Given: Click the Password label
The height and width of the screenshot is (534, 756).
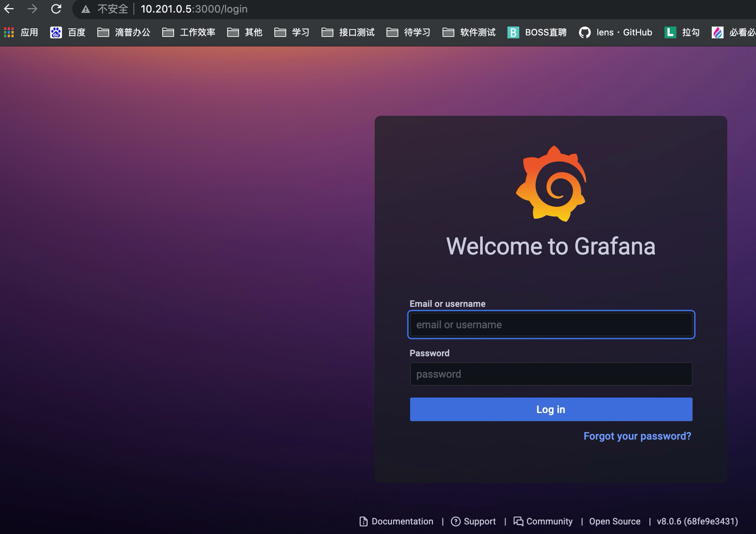Looking at the screenshot, I should tap(429, 353).
